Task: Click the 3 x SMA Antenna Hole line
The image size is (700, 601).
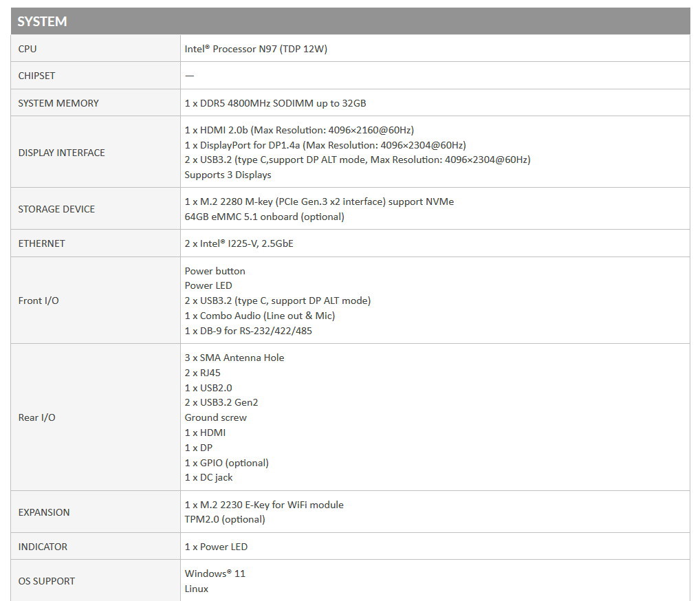Action: coord(234,358)
